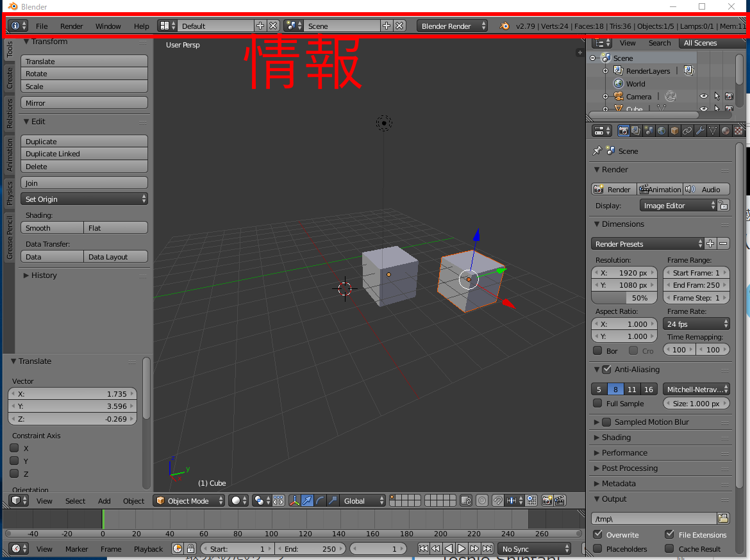Jump to the first frame icon

tap(423, 548)
